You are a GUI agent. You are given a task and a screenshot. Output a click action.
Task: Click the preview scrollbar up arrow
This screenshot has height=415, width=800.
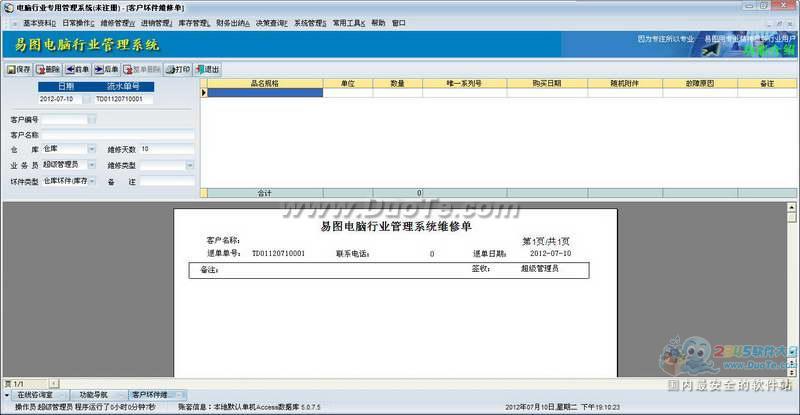point(791,207)
